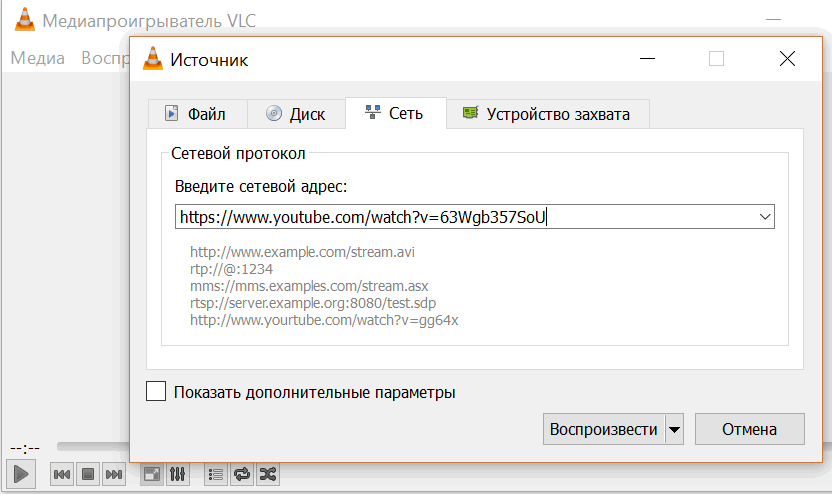Image resolution: width=832 pixels, height=494 pixels.
Task: Open the Устройство захвата tab
Action: 548,114
